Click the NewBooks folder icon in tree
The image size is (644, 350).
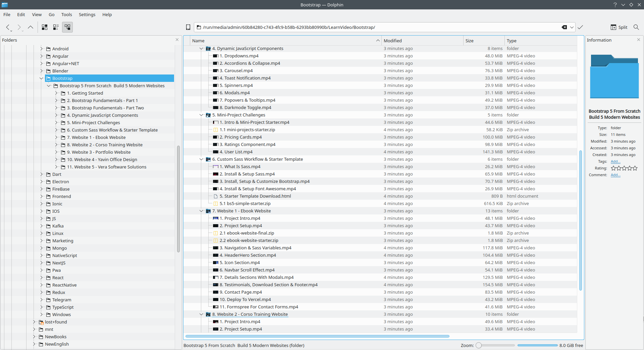41,337
